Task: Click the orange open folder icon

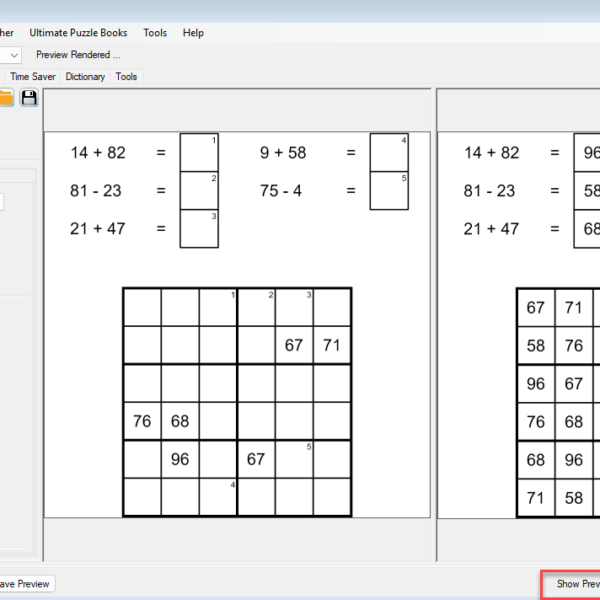Action: pos(6,98)
